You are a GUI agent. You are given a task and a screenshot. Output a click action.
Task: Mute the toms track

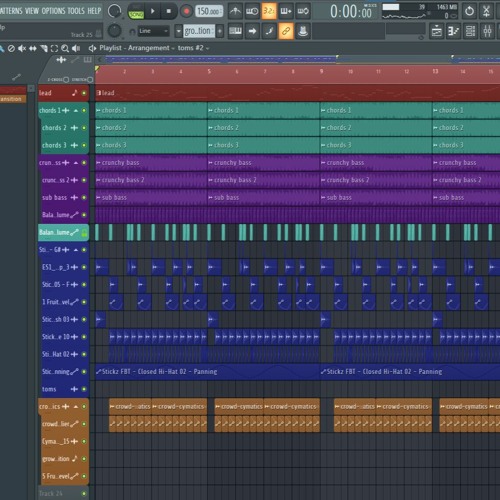(84, 389)
